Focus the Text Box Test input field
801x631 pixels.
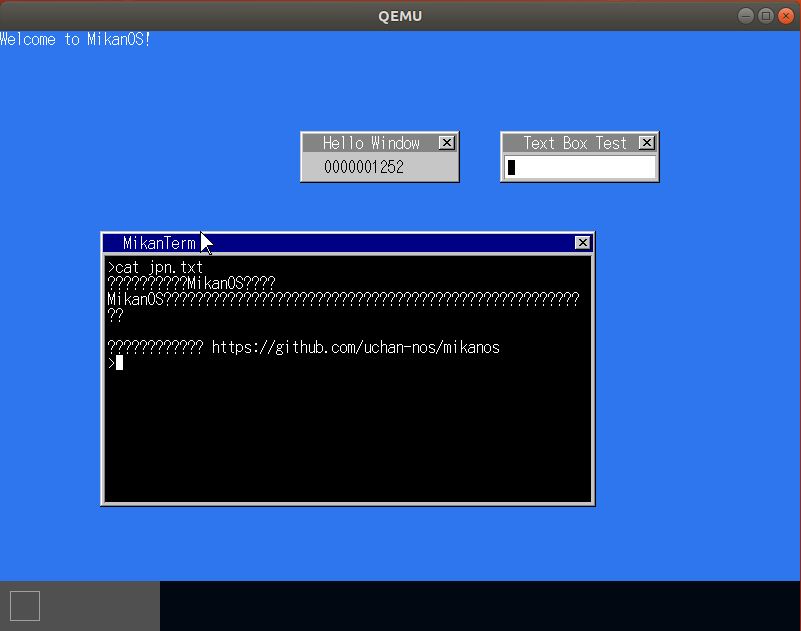pyautogui.click(x=580, y=167)
